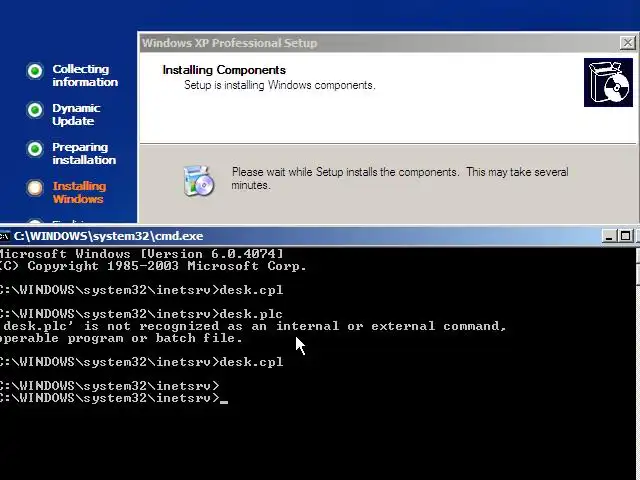Minimize the cmd.exe window
640x480 pixels.
tap(609, 236)
